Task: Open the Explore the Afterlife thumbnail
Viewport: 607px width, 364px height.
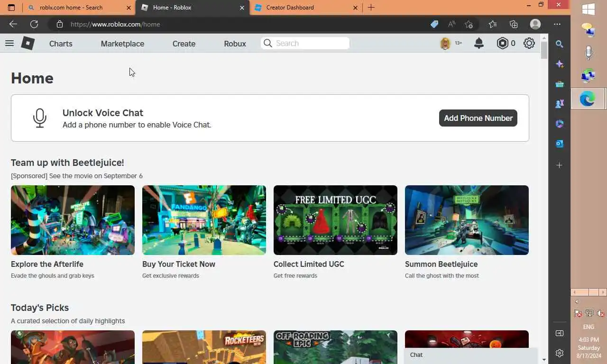Action: tap(73, 220)
